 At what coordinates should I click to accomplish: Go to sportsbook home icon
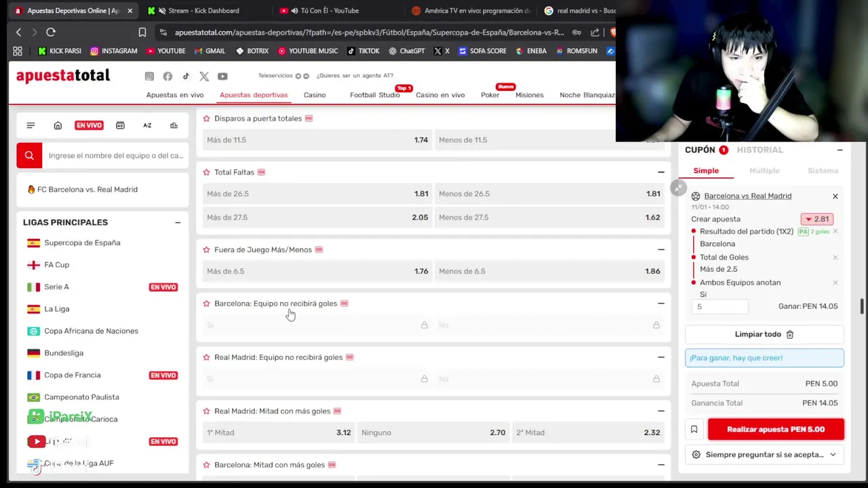(x=58, y=125)
